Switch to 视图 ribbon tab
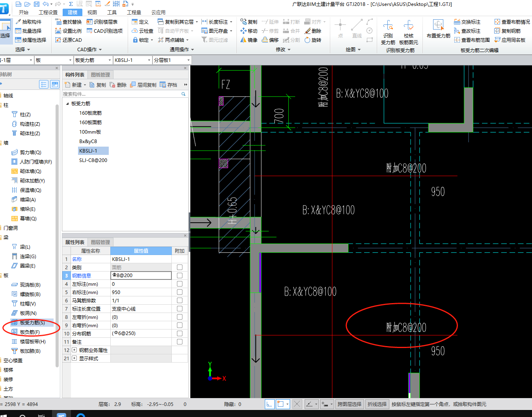The height and width of the screenshot is (417, 532). click(x=92, y=13)
